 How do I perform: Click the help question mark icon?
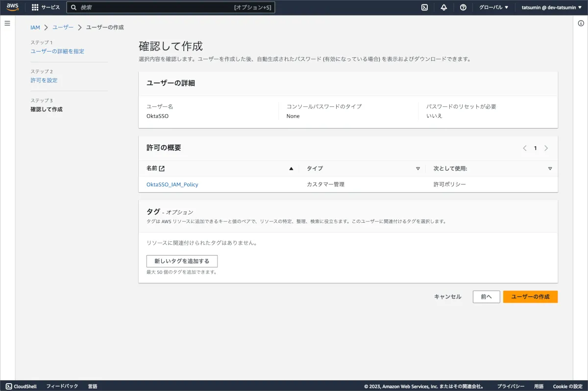[463, 7]
